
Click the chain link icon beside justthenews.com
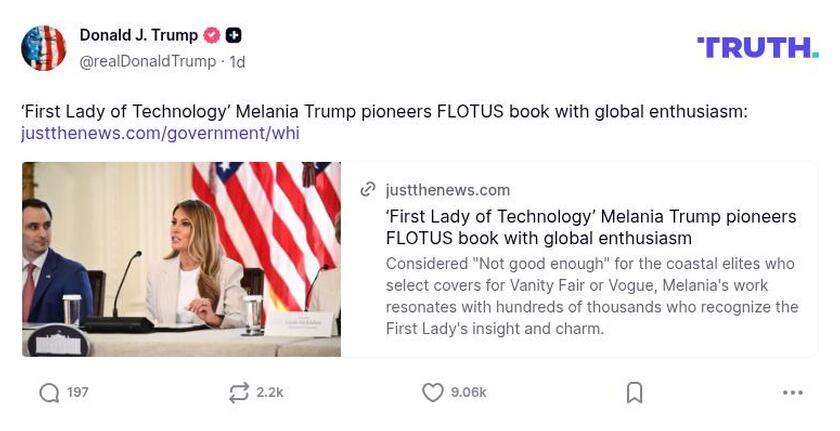point(368,190)
